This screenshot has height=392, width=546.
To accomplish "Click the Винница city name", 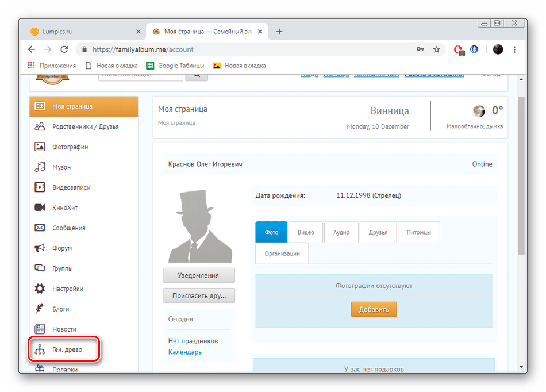I will coord(390,111).
